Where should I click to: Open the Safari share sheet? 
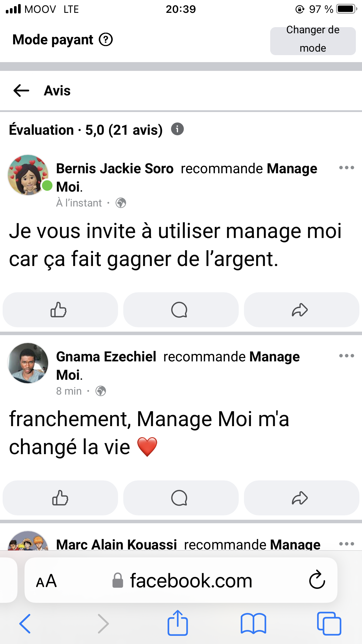(x=178, y=623)
